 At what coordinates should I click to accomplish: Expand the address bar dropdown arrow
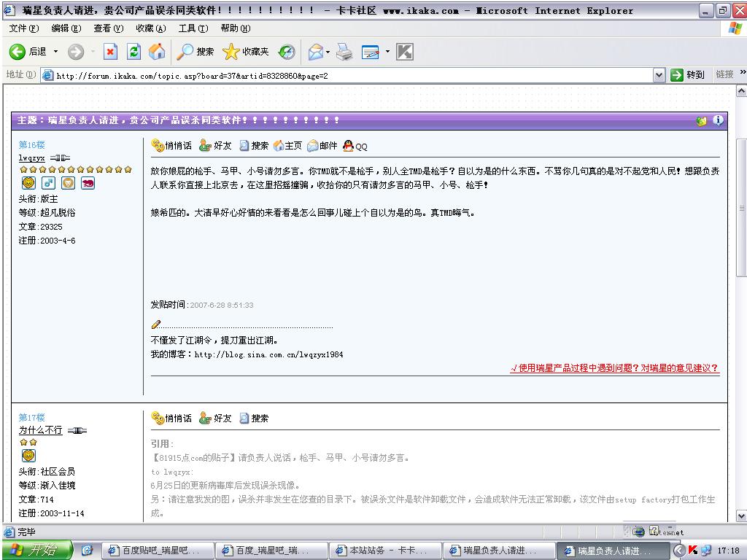pyautogui.click(x=659, y=75)
